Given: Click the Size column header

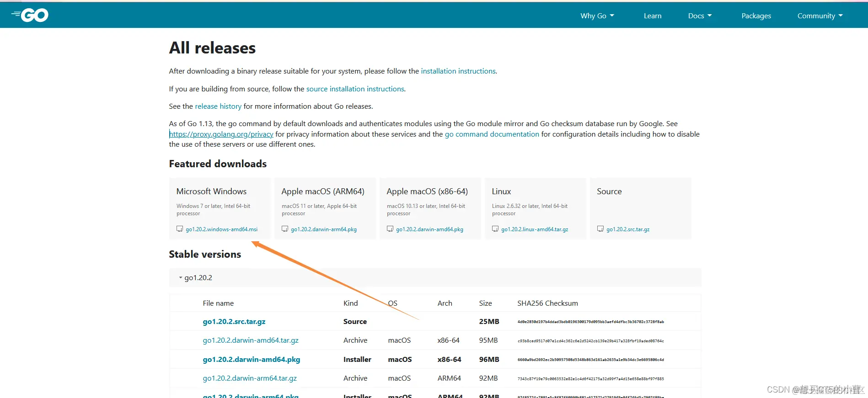Looking at the screenshot, I should 486,303.
